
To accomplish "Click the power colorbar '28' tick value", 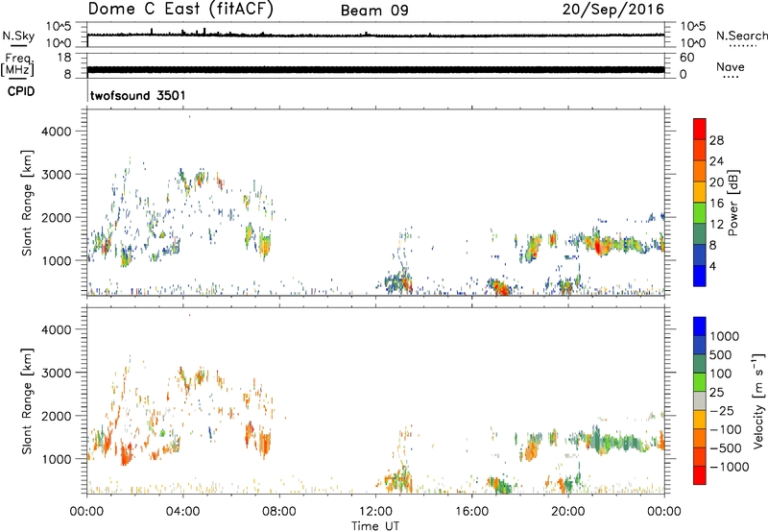I will 716,140.
